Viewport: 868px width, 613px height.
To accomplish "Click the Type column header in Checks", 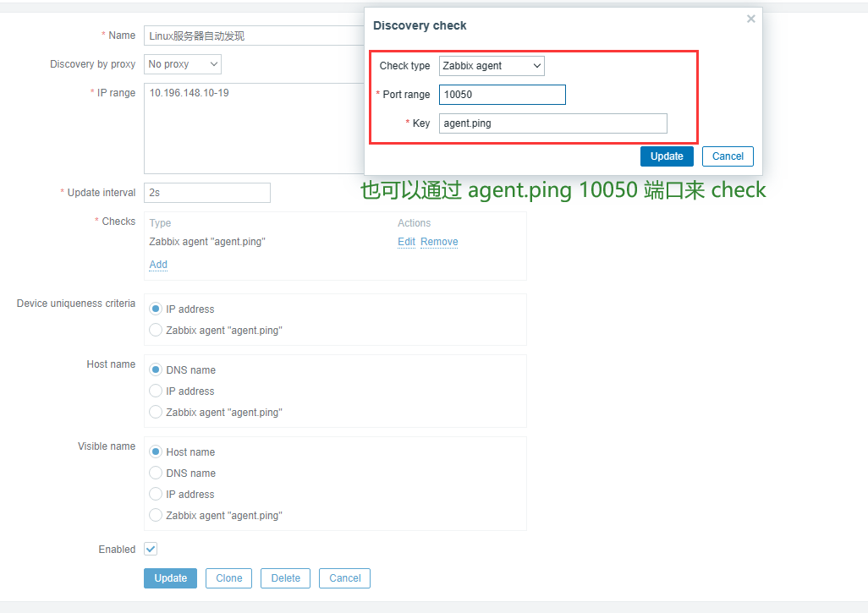I will click(160, 223).
